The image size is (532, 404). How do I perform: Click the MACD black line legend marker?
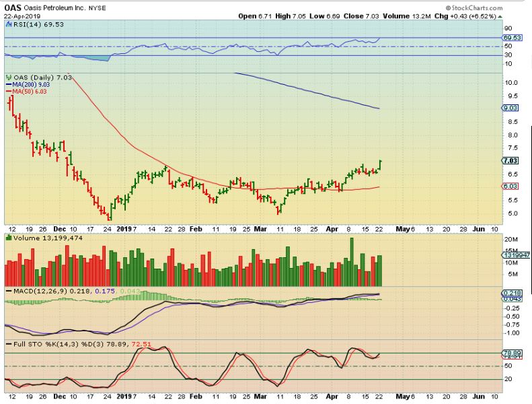coord(9,291)
